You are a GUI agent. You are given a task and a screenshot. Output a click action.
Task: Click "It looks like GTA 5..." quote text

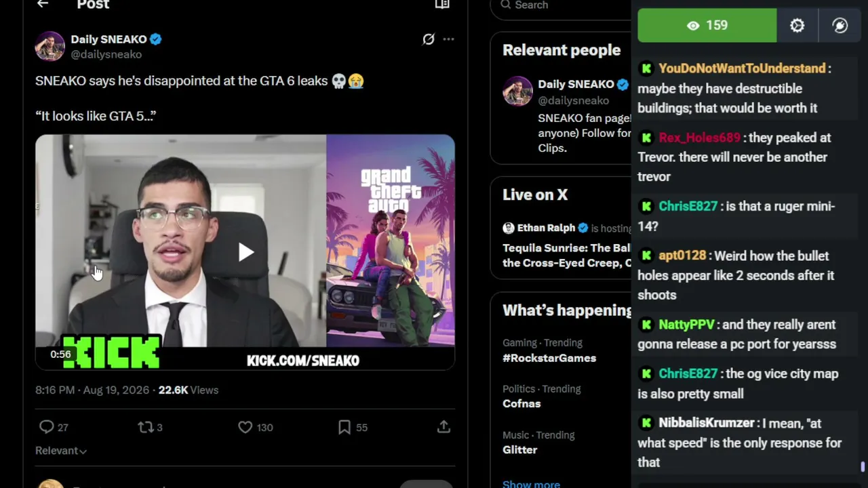[x=96, y=116]
